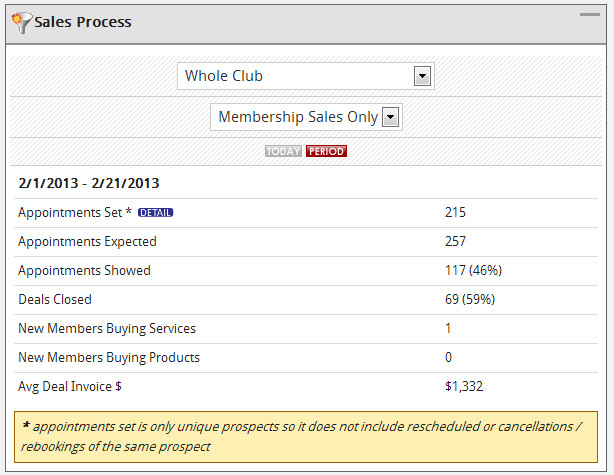Collapse the Sales Process panel
Image resolution: width=614 pixels, height=475 pixels.
coord(591,14)
